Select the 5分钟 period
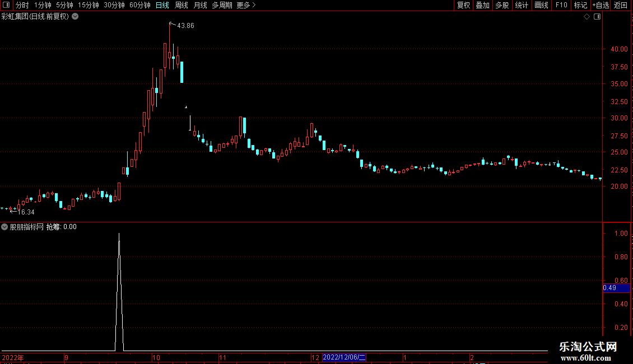Viewport: 633px width, 364px height. point(64,5)
